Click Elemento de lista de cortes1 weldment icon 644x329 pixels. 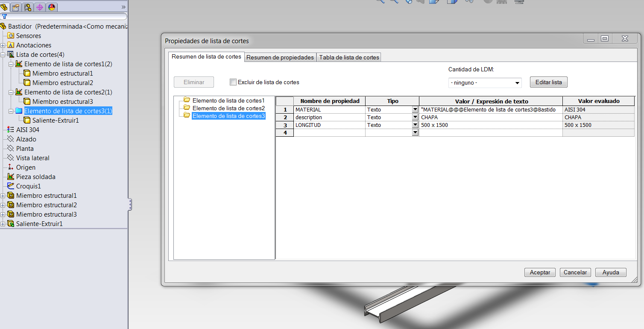click(19, 64)
